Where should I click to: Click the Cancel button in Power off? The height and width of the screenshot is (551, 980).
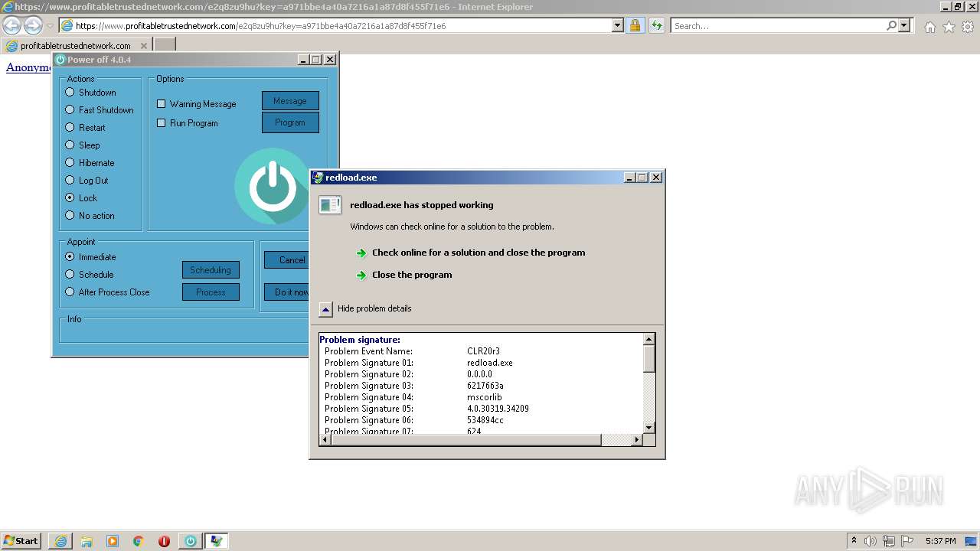click(287, 260)
